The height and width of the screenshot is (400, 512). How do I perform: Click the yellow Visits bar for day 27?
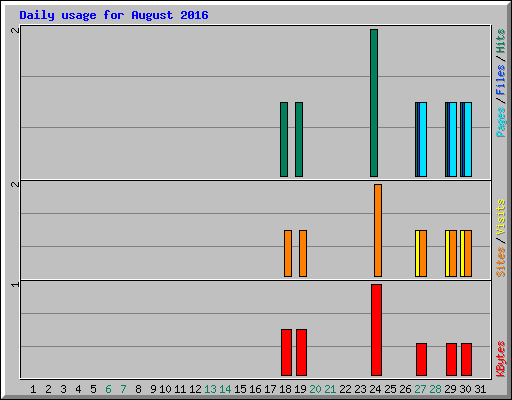tap(417, 253)
